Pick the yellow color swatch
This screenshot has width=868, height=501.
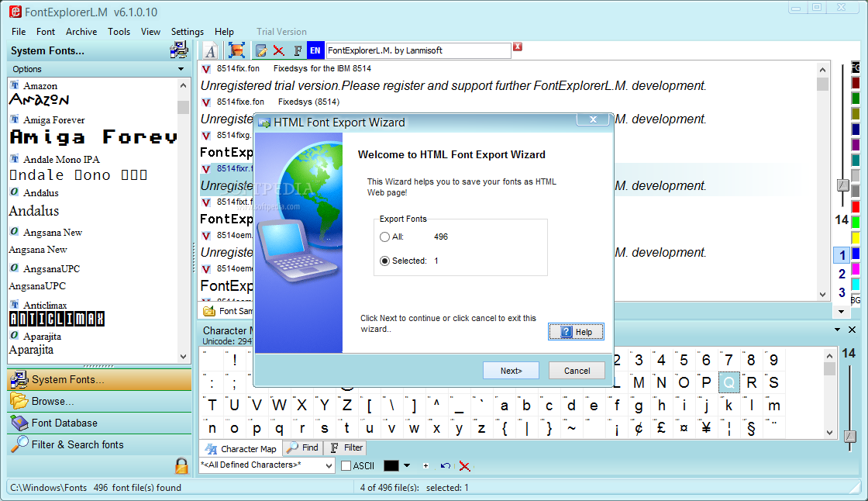coord(856,238)
